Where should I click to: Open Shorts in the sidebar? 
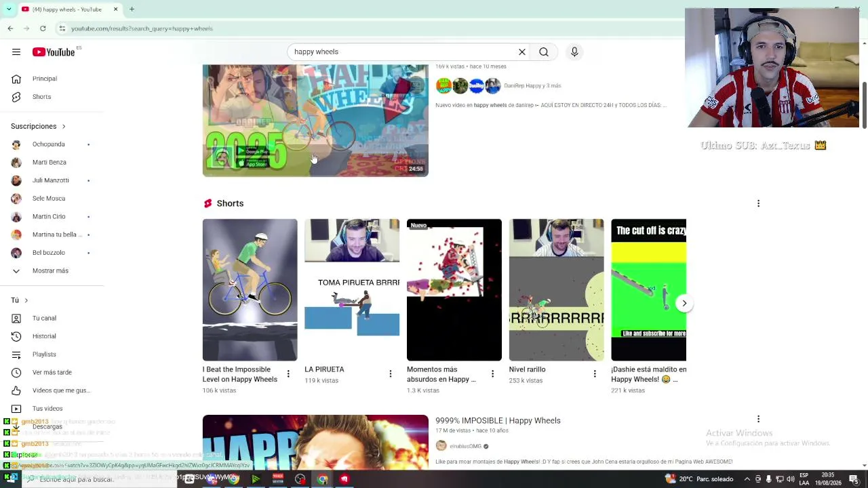pyautogui.click(x=41, y=97)
